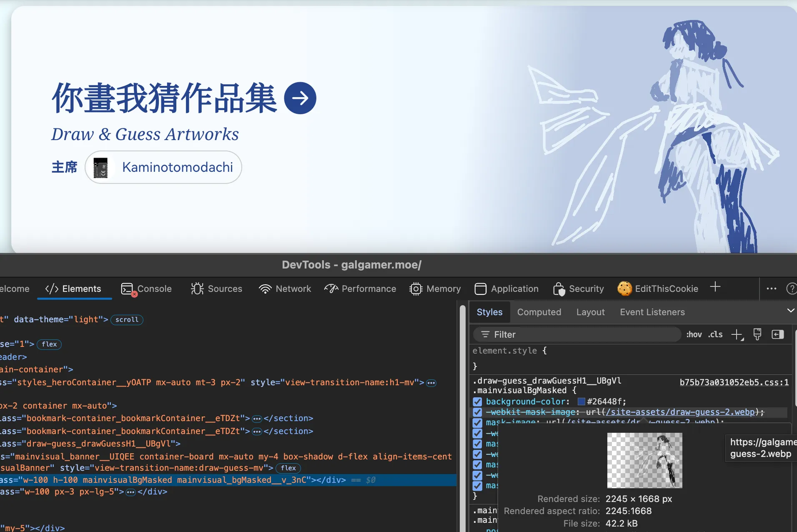Open the Styles pane more-tabs chevron
The height and width of the screenshot is (532, 797).
(790, 311)
